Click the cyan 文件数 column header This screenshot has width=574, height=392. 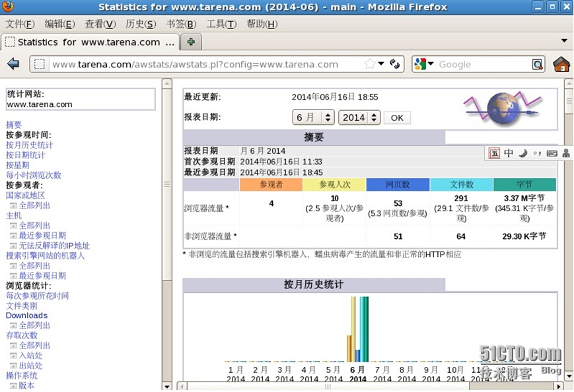[x=461, y=185]
